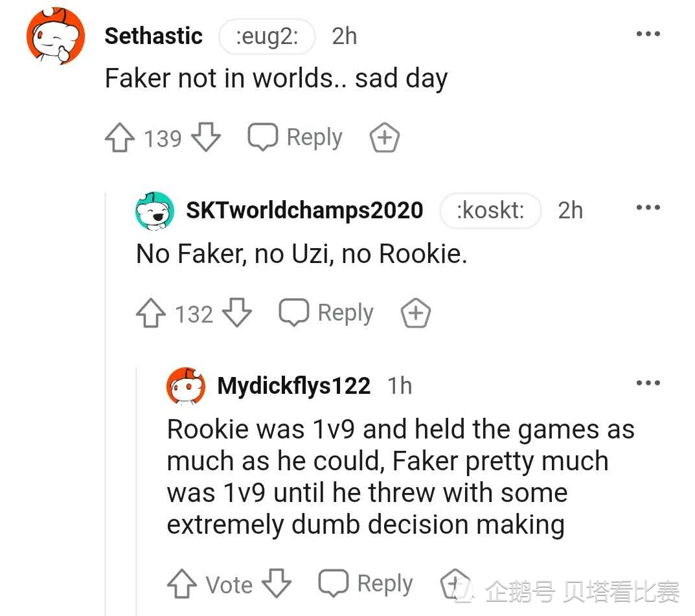Give award to Sethastic's comment
Screen dimensions: 695x616
[384, 139]
